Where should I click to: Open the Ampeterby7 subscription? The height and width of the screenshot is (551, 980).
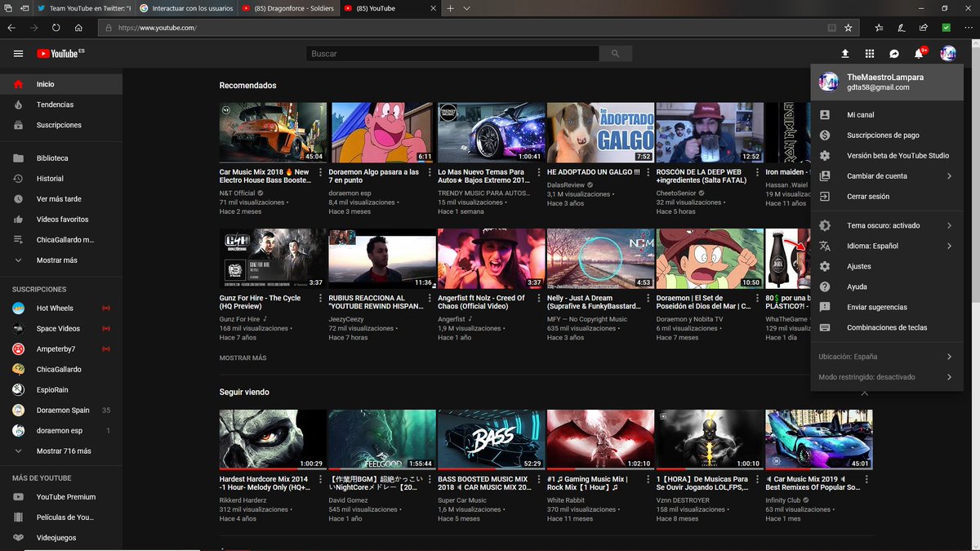tap(61, 349)
